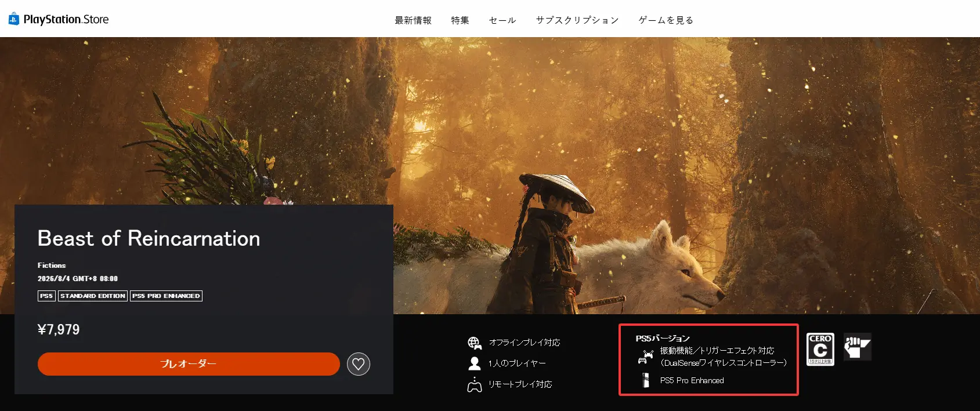The height and width of the screenshot is (411, 980).
Task: Click the Beast of Reincarnation title
Action: (x=149, y=238)
